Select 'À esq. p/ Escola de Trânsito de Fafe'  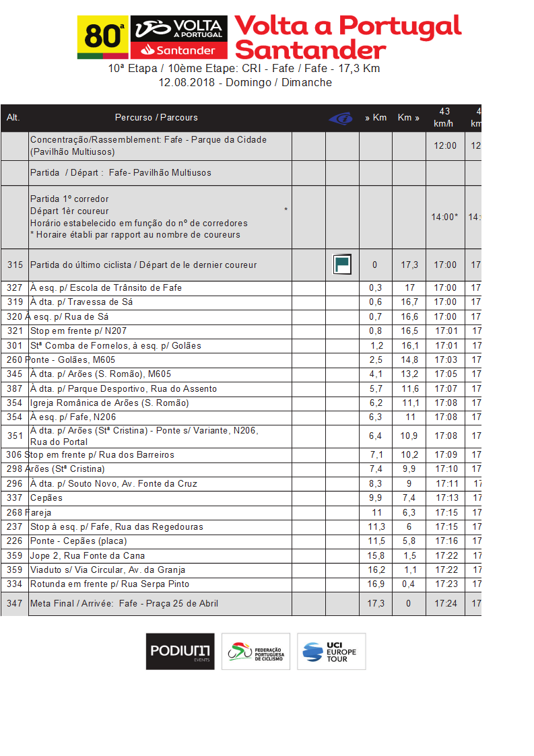106,288
